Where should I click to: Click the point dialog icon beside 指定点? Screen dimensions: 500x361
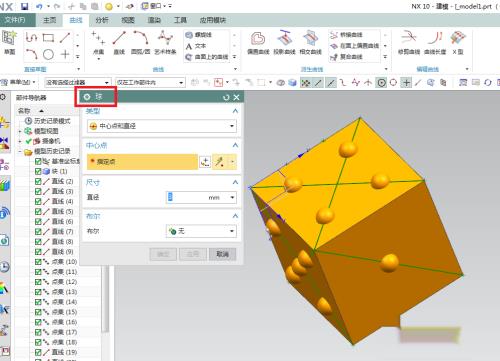point(205,162)
